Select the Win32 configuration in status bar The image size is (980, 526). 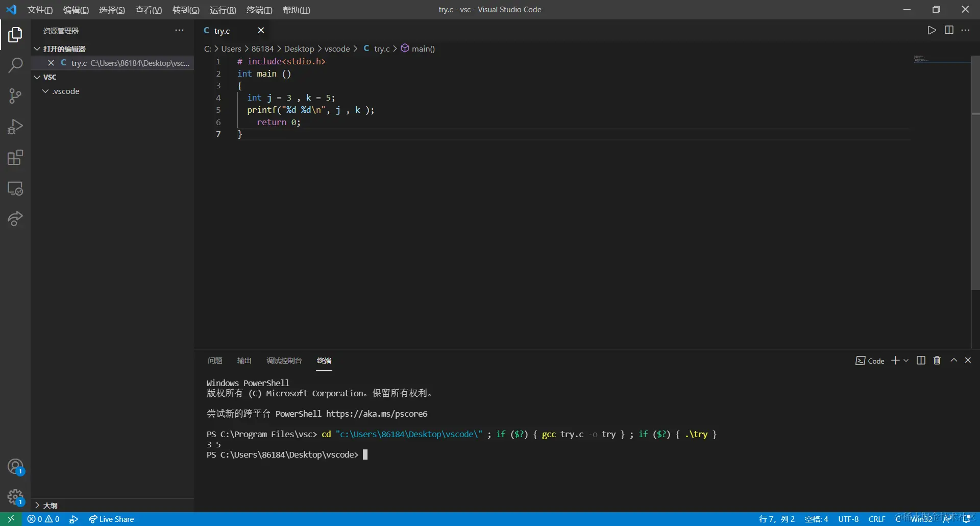[x=921, y=519]
